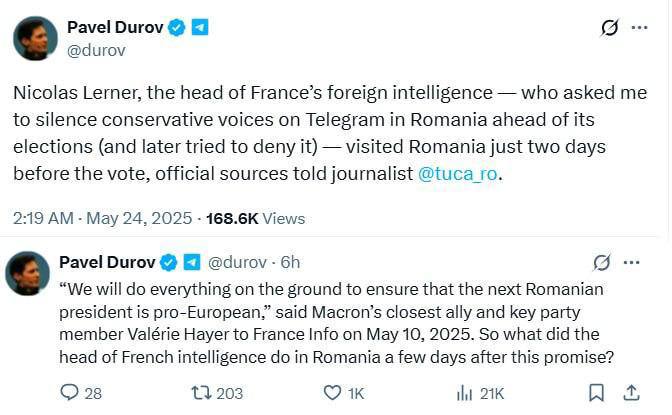This screenshot has height=415, width=672.
Task: Open Pavel Durov's avatar in the reply
Action: pyautogui.click(x=28, y=273)
